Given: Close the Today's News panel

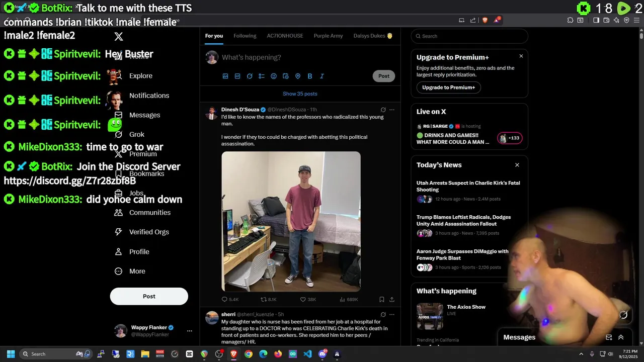Looking at the screenshot, I should click(517, 165).
